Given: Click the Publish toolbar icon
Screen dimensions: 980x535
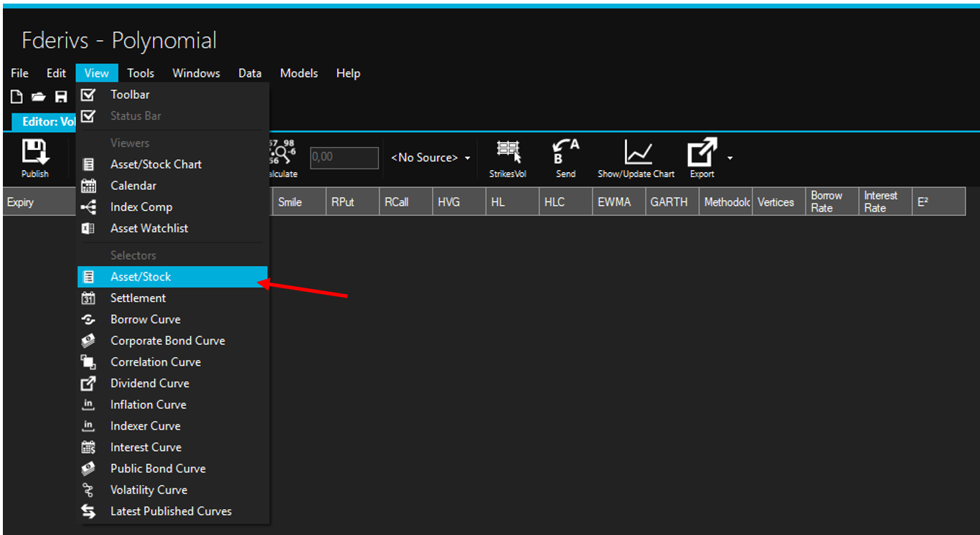Looking at the screenshot, I should 34,152.
